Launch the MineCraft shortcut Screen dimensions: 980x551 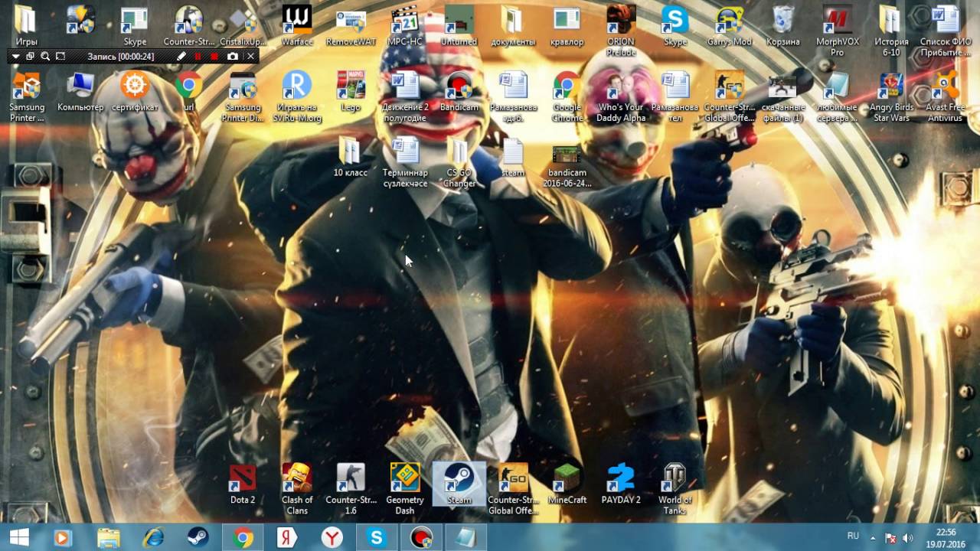567,484
